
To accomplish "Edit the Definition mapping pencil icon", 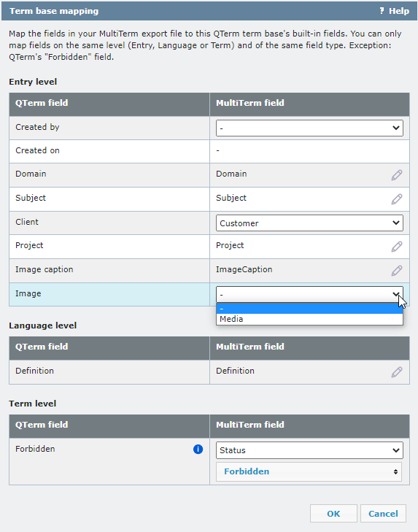I will pos(397,372).
